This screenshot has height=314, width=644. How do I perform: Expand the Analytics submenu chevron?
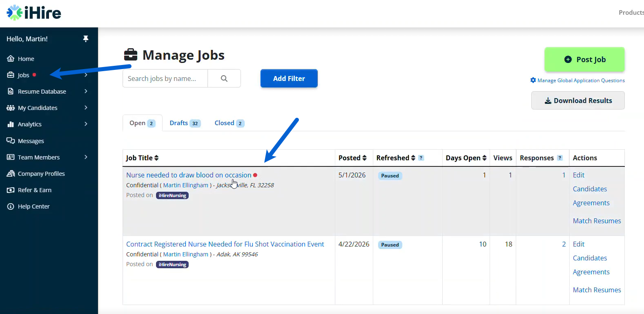(86, 124)
